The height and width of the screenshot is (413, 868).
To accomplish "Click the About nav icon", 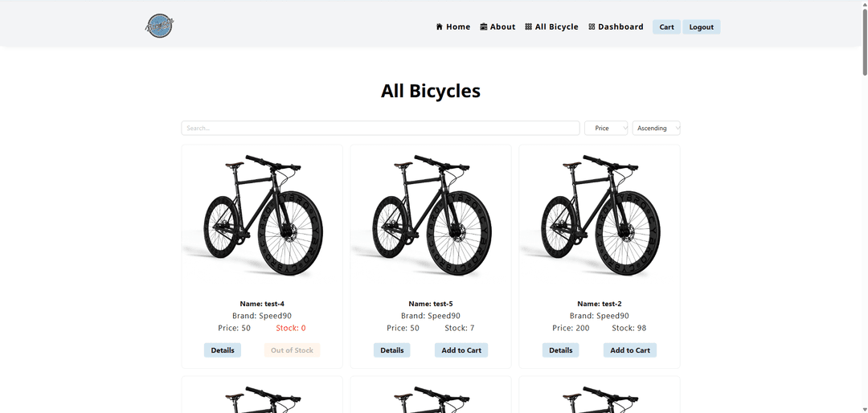I will coord(484,27).
